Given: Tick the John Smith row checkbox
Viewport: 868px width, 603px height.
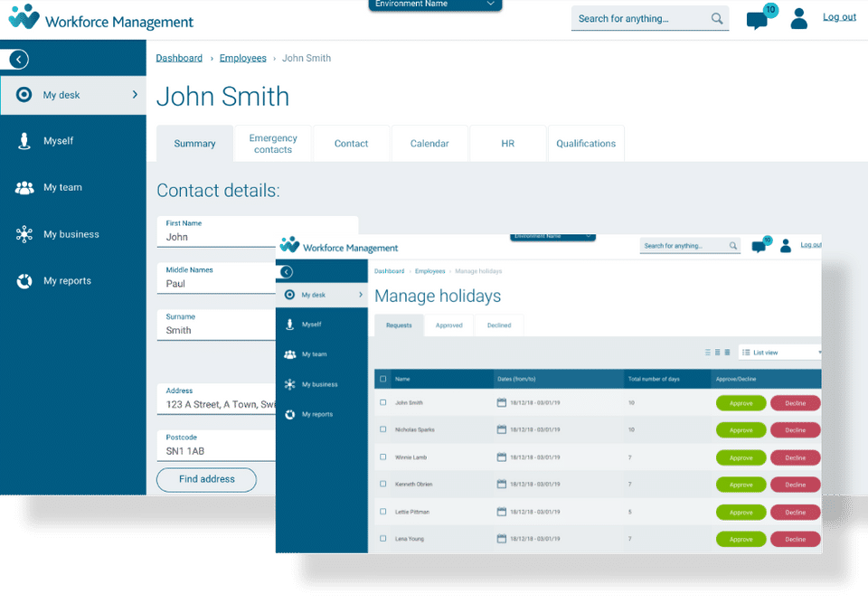Looking at the screenshot, I should pyautogui.click(x=383, y=402).
